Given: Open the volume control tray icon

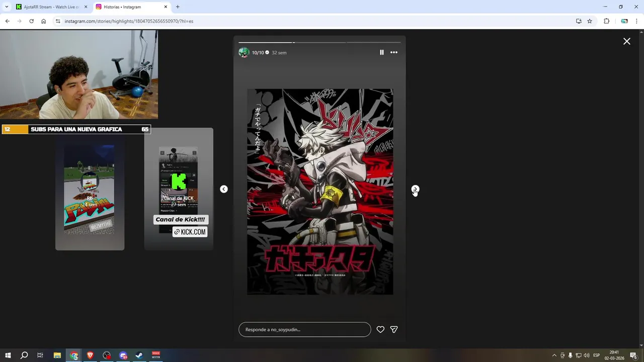Looking at the screenshot, I should 587,355.
